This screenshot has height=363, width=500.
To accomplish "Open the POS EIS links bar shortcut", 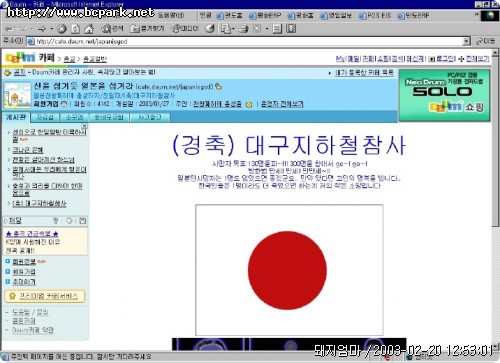I will (x=375, y=16).
